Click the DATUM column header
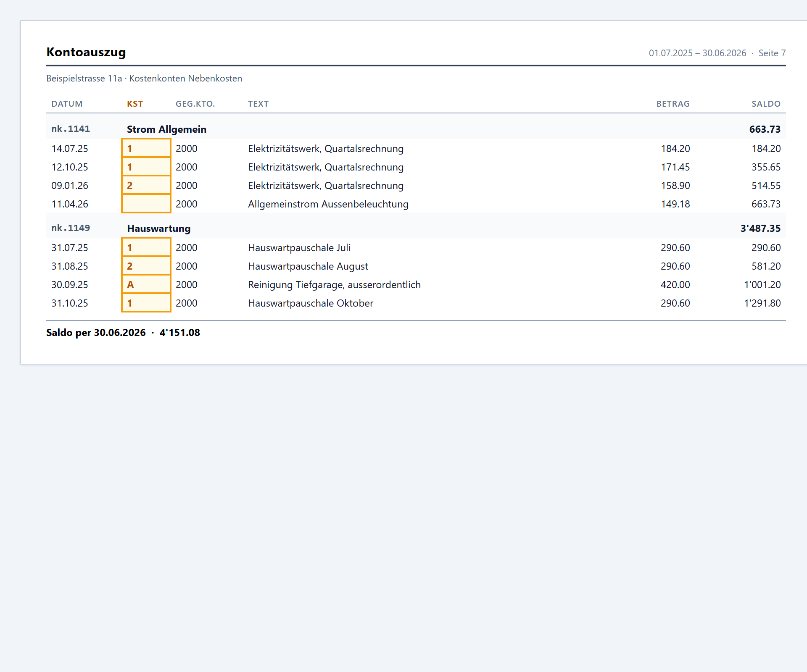Image resolution: width=807 pixels, height=672 pixels. click(67, 104)
